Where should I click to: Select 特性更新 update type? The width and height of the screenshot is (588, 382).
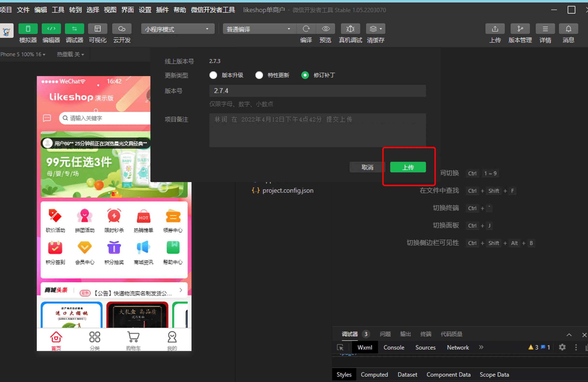pyautogui.click(x=259, y=75)
